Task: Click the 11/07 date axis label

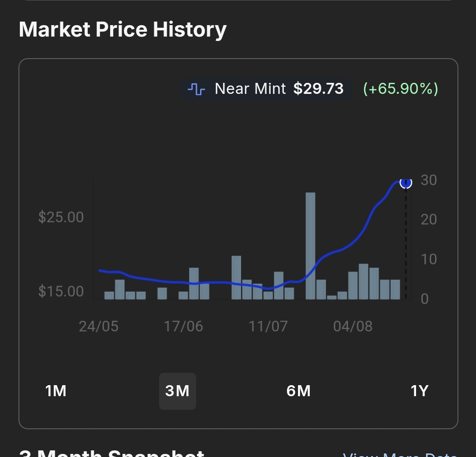Action: (268, 327)
